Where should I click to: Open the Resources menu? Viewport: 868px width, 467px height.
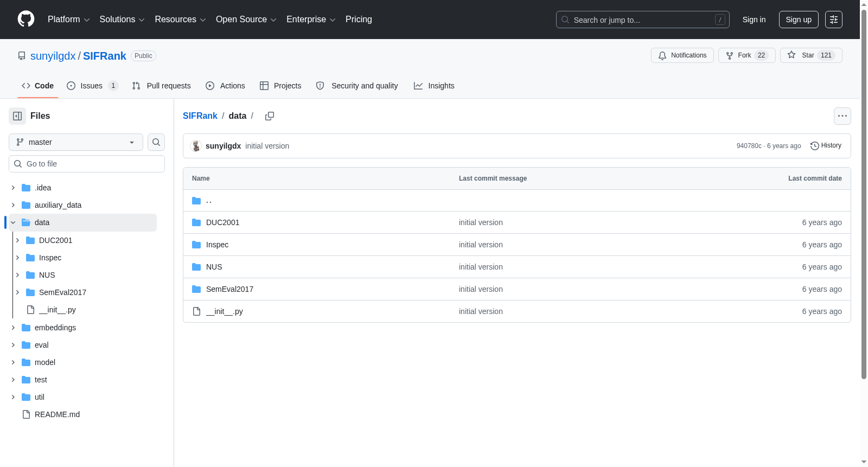[x=180, y=20]
